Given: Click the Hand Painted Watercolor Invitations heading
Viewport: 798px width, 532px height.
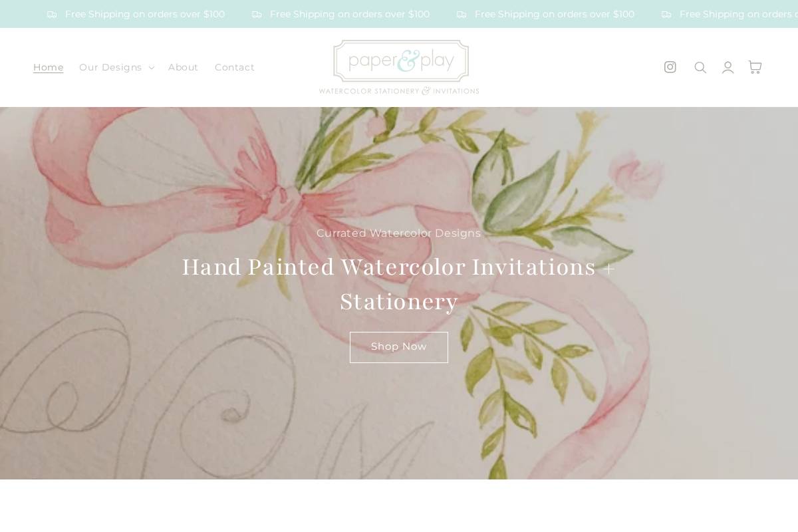Looking at the screenshot, I should click(x=399, y=284).
